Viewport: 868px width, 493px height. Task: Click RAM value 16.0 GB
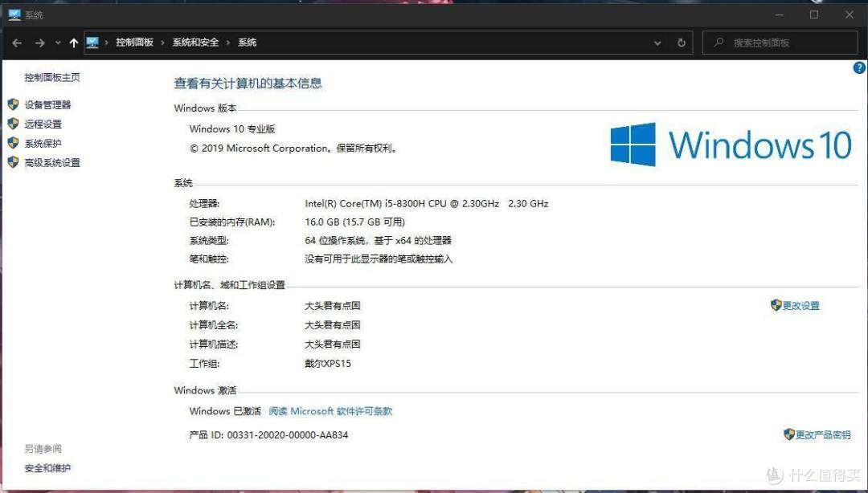pyautogui.click(x=355, y=222)
